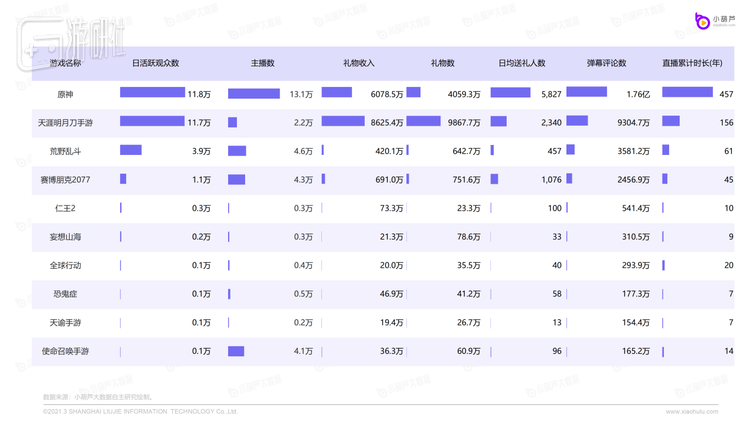This screenshot has height=422, width=750.
Task: Click the ©2021.3 SHANGHAI LIUJIE copyright text
Action: tap(140, 411)
